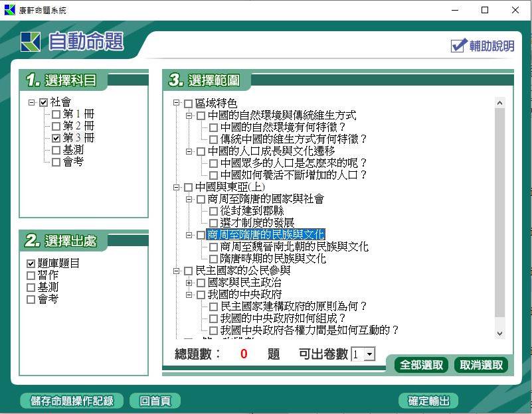Check highlighted 商周至隋唐的民族與文化 checkbox

coord(201,235)
